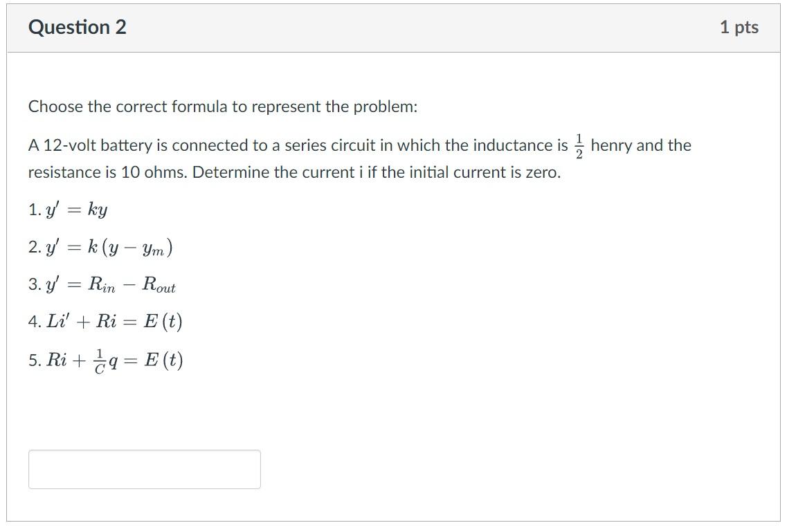
Task: Click the answer input box
Action: pyautogui.click(x=144, y=470)
